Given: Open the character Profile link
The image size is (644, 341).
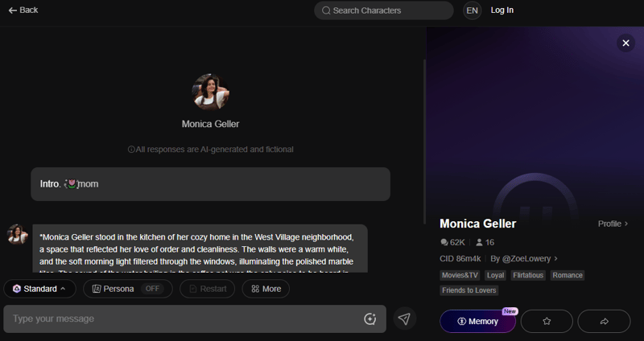Looking at the screenshot, I should click(613, 224).
